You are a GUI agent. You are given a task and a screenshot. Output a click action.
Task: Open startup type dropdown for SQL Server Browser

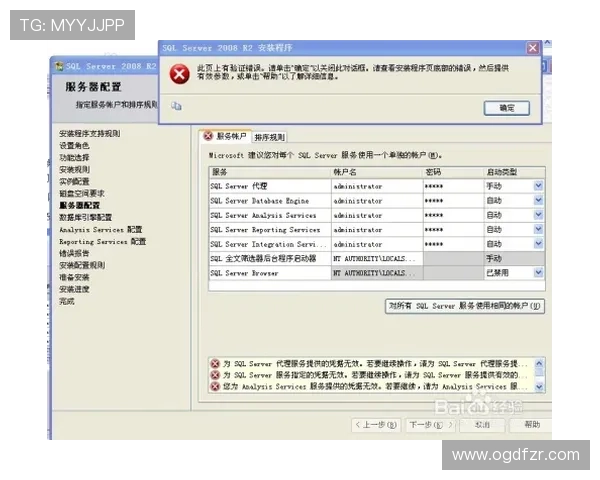pyautogui.click(x=538, y=273)
